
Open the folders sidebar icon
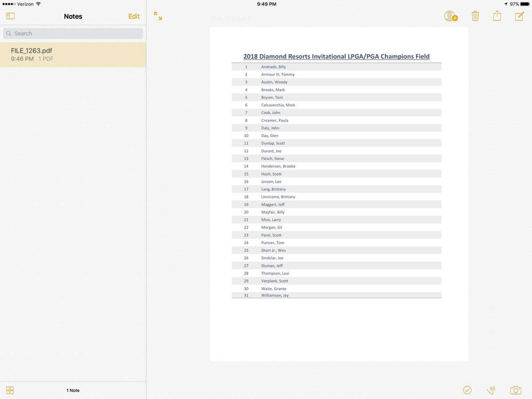click(10, 16)
